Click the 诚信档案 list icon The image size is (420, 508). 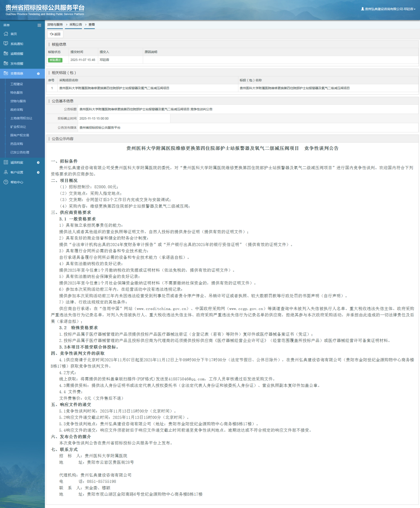6,163
